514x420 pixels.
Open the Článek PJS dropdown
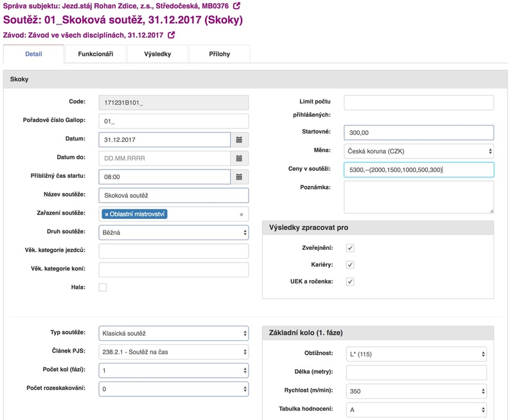click(x=173, y=351)
